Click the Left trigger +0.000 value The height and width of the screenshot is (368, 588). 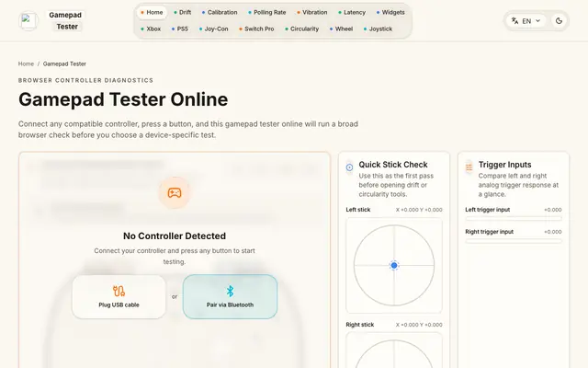[553, 210]
